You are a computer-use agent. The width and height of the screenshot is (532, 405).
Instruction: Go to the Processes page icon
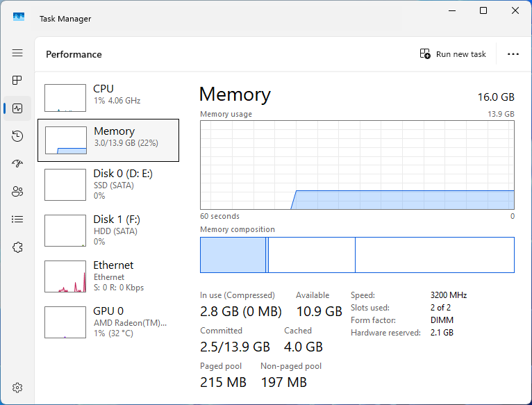(x=17, y=81)
